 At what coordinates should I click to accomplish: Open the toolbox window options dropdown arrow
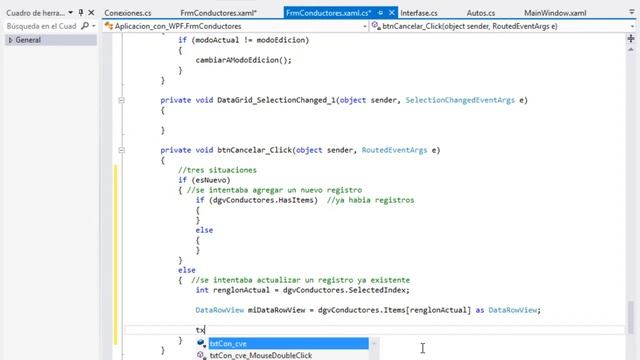pyautogui.click(x=71, y=13)
